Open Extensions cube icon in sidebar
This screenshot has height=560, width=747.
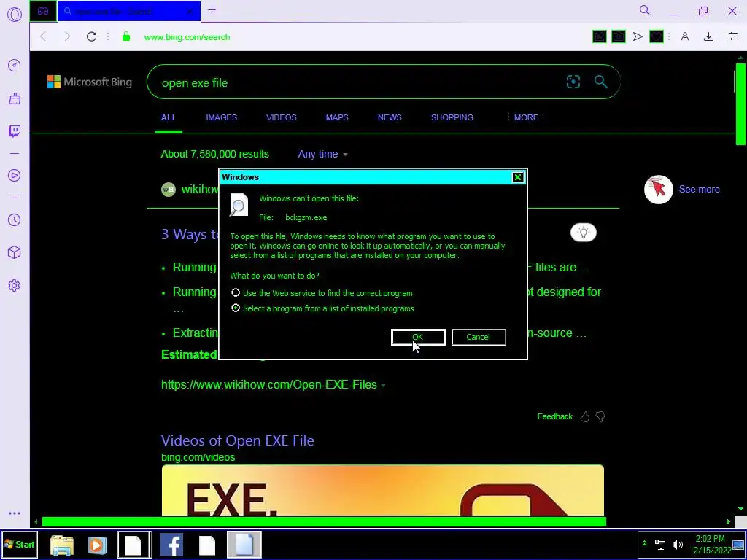[15, 252]
